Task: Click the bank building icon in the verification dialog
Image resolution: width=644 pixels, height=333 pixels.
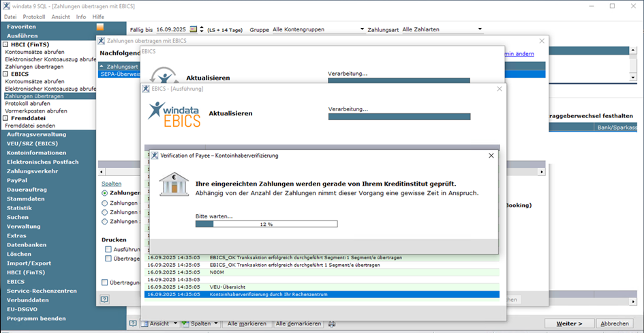Action: tap(174, 185)
